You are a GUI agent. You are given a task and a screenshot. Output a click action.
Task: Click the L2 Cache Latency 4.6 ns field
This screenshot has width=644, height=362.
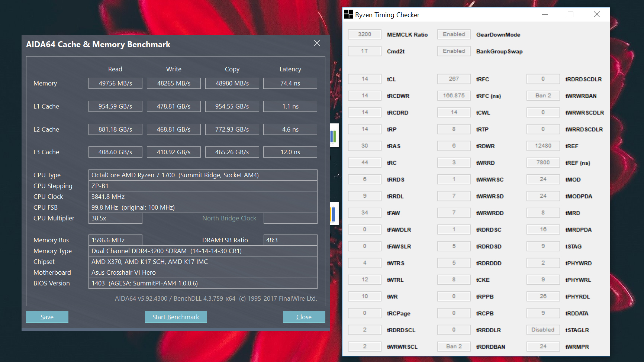(x=290, y=129)
